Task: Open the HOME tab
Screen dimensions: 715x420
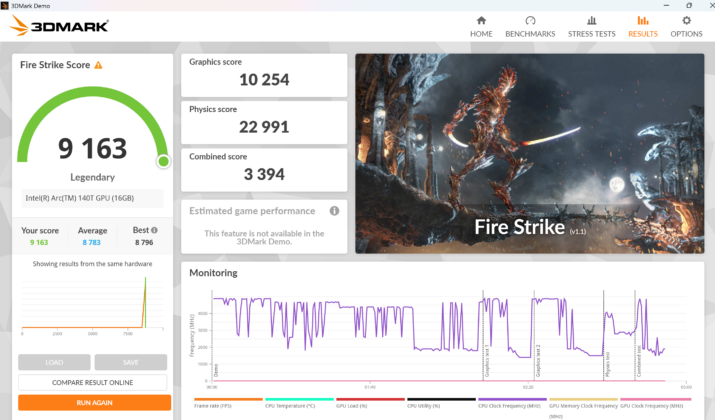Action: (481, 27)
